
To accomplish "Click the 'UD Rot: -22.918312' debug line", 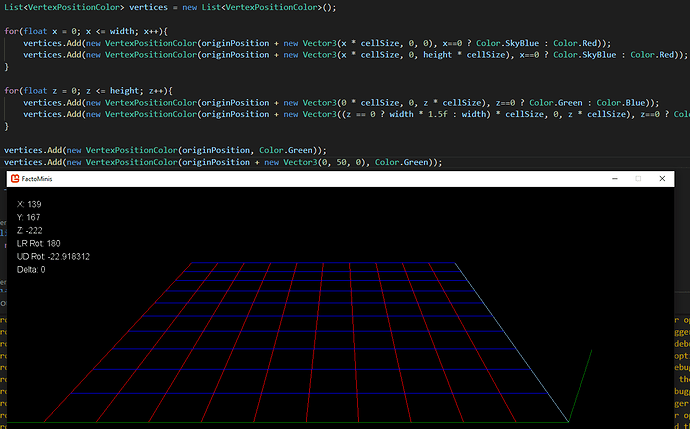I will click(53, 257).
